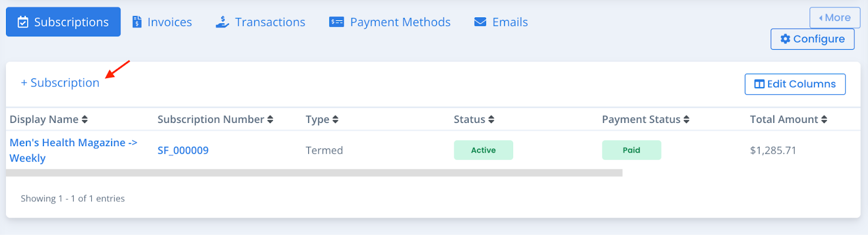868x235 pixels.
Task: Click the Invoices document icon
Action: 137,22
